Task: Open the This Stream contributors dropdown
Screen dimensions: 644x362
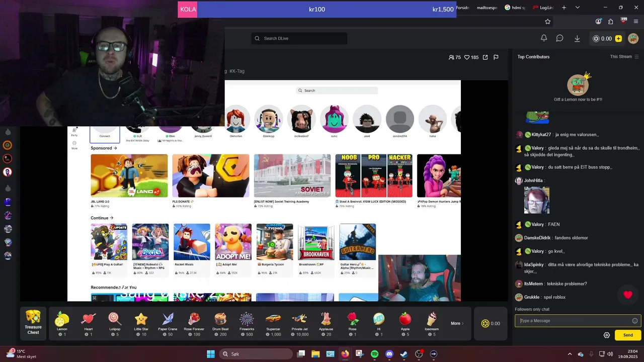Action: pos(624,56)
